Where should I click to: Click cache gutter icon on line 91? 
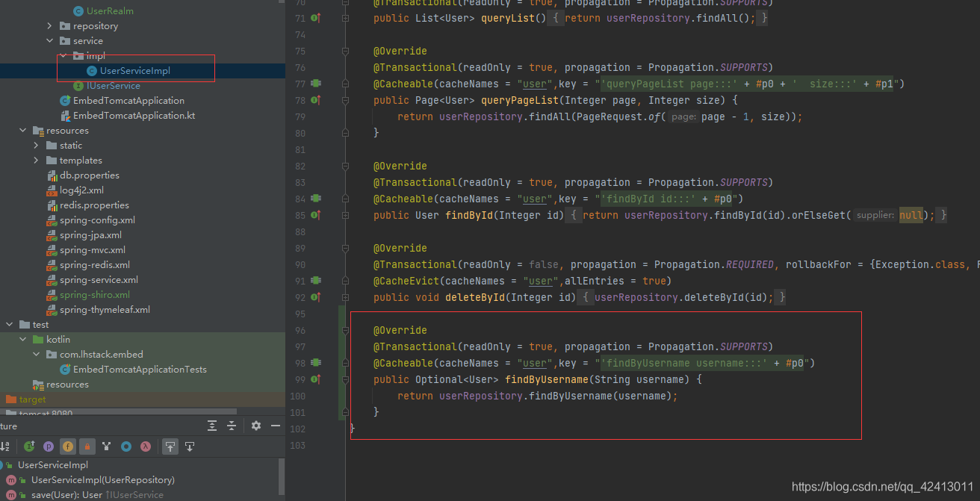[x=316, y=281]
